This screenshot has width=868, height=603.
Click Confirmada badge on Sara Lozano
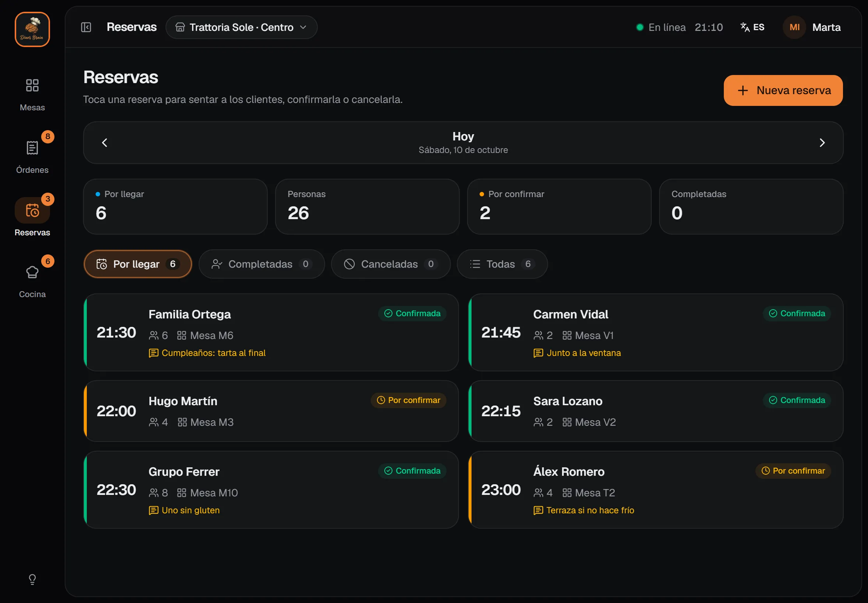click(x=797, y=400)
